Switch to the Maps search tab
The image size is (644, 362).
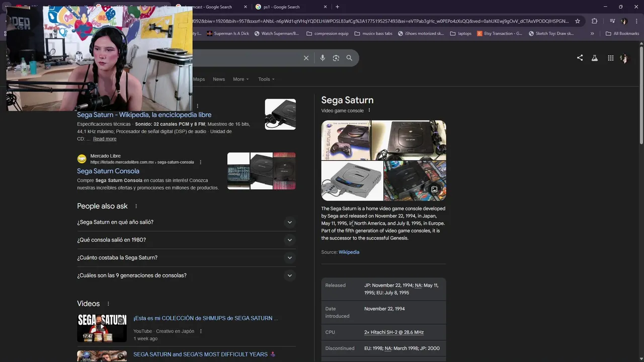coord(199,79)
